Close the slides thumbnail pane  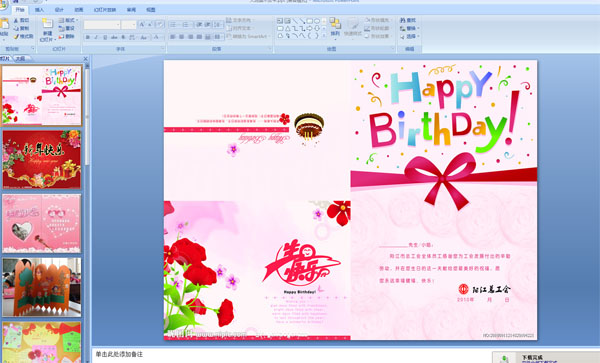point(86,59)
